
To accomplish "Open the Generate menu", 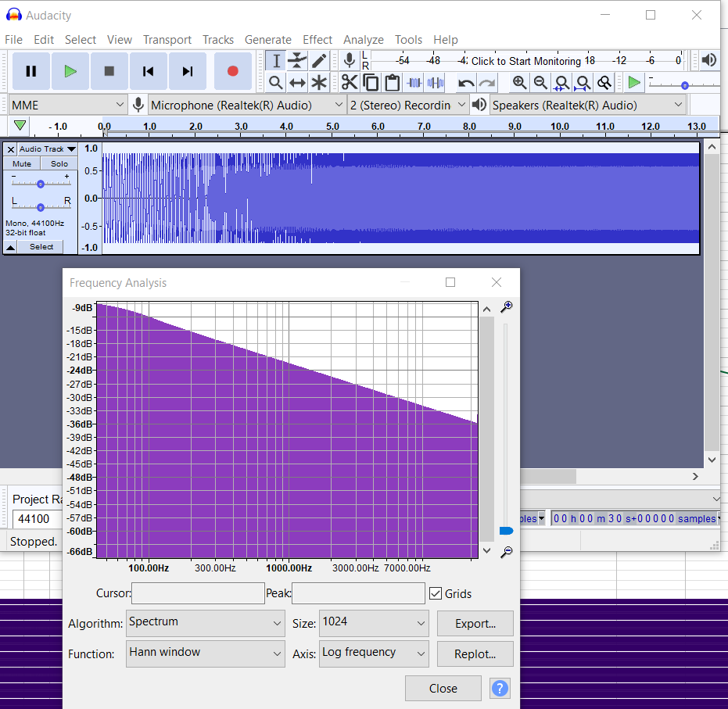I will coord(268,40).
